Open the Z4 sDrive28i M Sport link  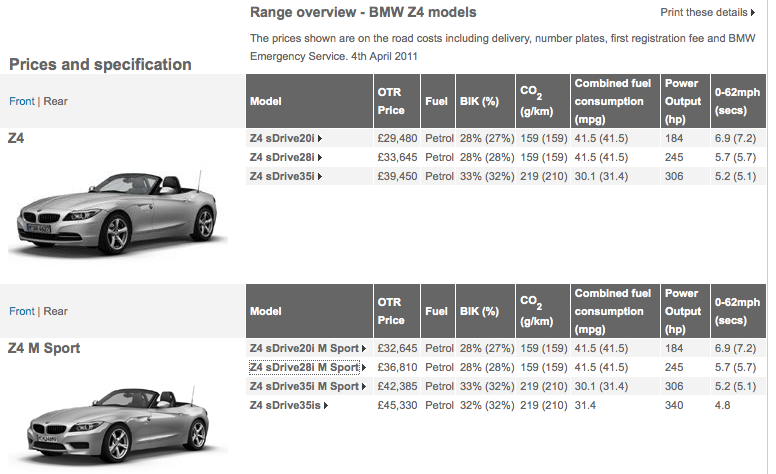tap(304, 367)
